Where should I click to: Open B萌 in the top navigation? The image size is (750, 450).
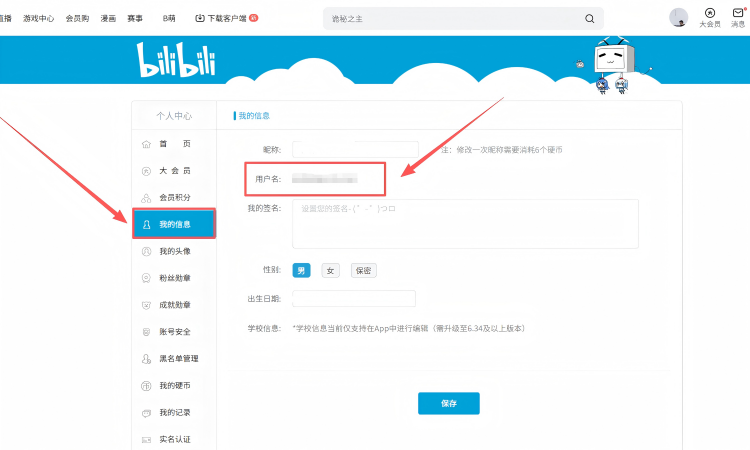pos(169,18)
